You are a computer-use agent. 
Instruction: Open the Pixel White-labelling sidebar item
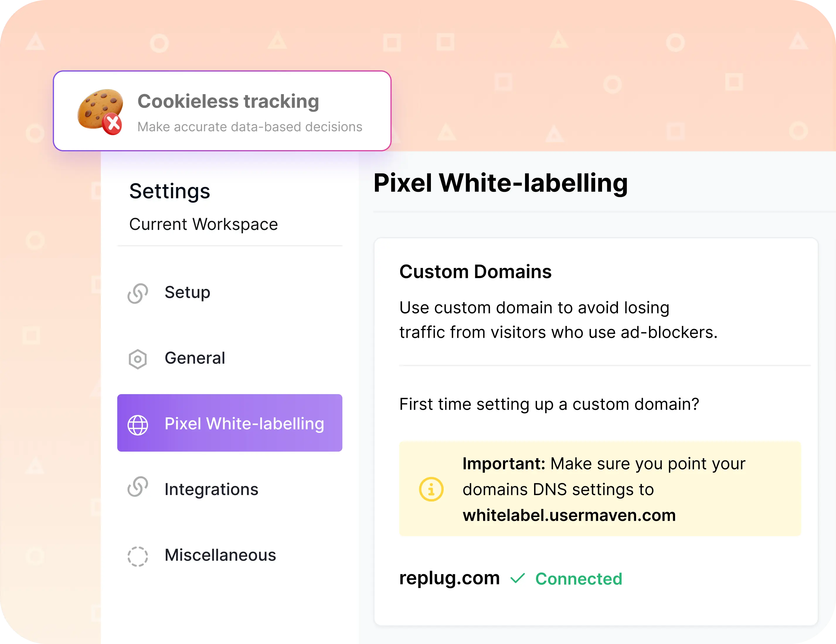[244, 424]
